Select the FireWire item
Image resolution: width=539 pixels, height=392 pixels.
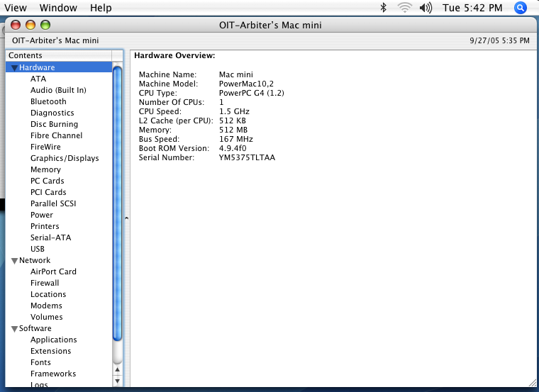pos(45,147)
